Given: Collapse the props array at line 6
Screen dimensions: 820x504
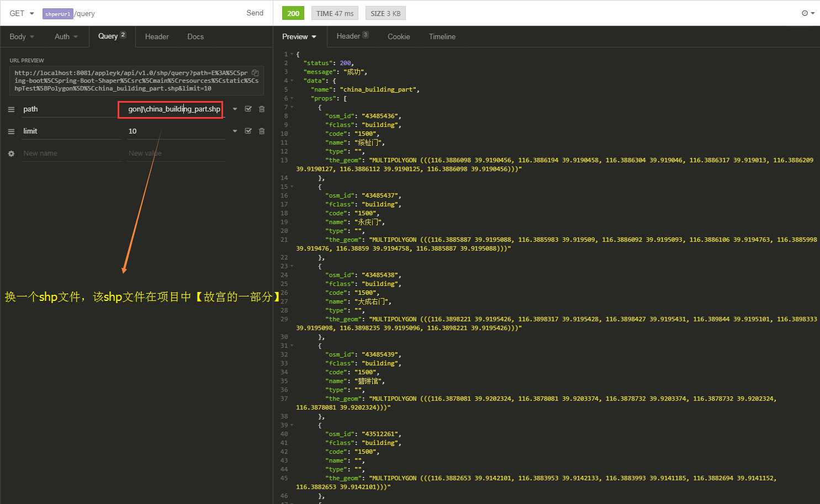Looking at the screenshot, I should coord(292,98).
